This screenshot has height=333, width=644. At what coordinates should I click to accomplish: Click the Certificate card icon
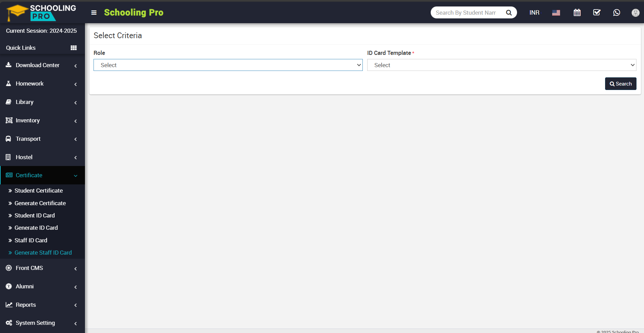(x=9, y=175)
